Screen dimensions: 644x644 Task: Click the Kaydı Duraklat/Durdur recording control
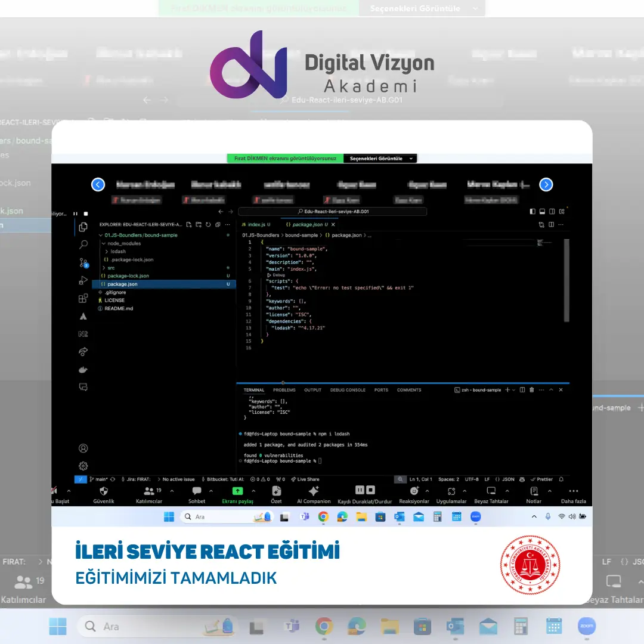pyautogui.click(x=365, y=494)
